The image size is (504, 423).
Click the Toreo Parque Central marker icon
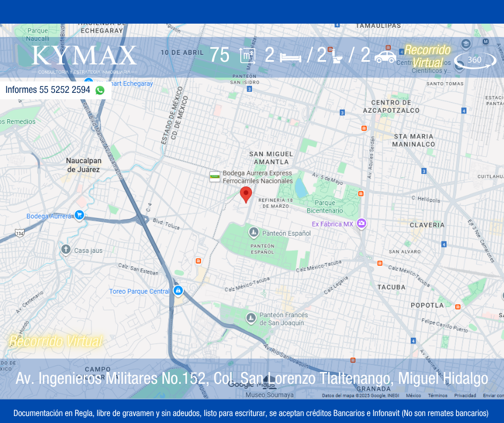click(x=178, y=291)
